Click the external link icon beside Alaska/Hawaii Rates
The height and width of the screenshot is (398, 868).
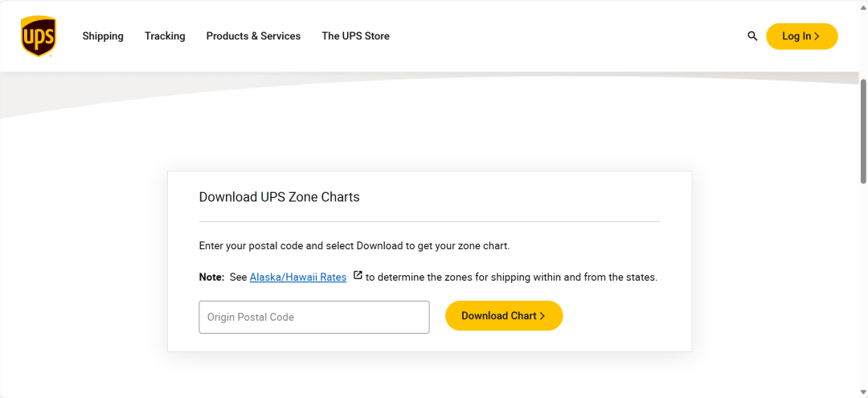(358, 276)
